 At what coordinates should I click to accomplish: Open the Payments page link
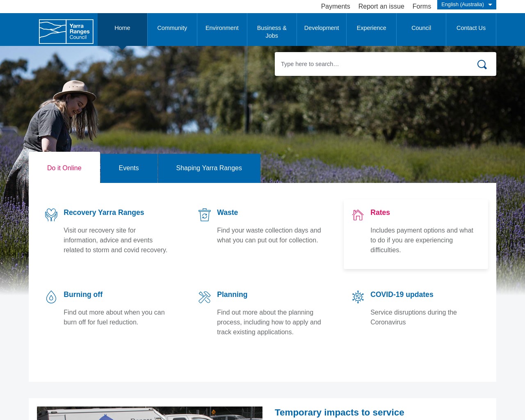[x=335, y=6]
